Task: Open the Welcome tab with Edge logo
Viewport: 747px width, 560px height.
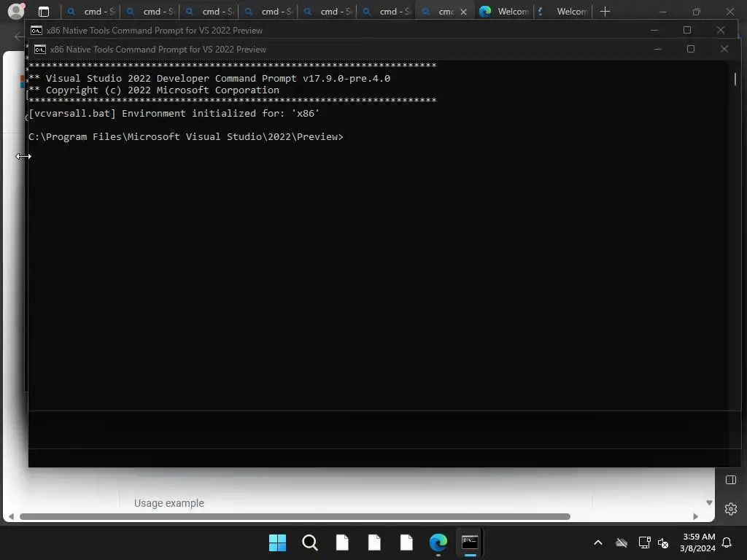Action: (x=504, y=12)
